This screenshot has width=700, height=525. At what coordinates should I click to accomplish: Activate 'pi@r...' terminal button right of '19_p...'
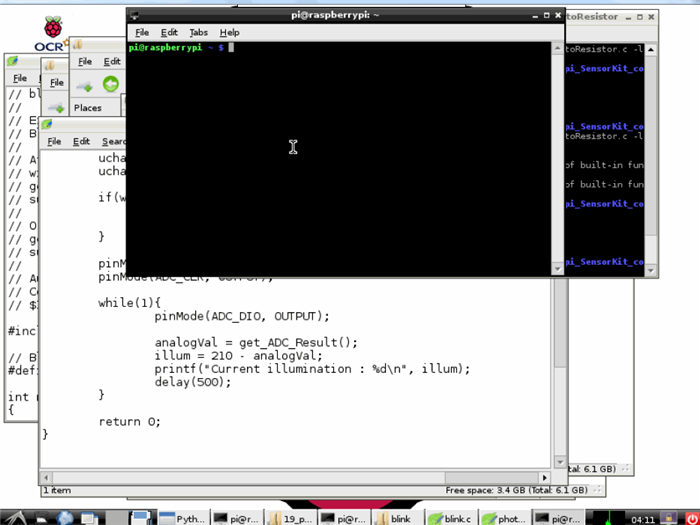[344, 518]
